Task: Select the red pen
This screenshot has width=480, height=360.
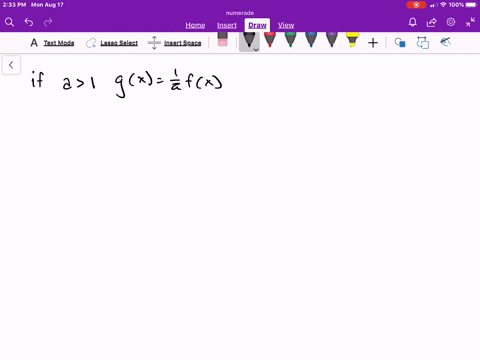Action: pyautogui.click(x=270, y=40)
